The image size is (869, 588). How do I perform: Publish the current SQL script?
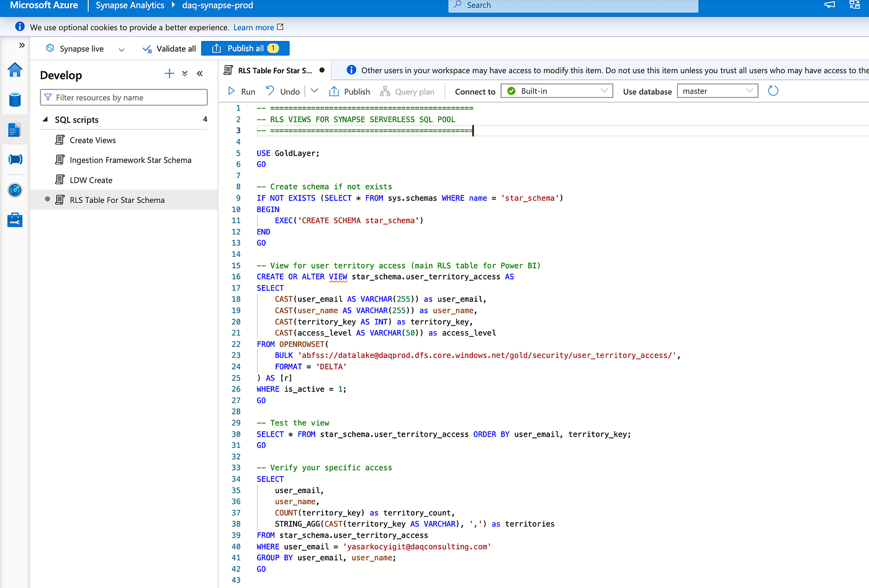[x=349, y=91]
